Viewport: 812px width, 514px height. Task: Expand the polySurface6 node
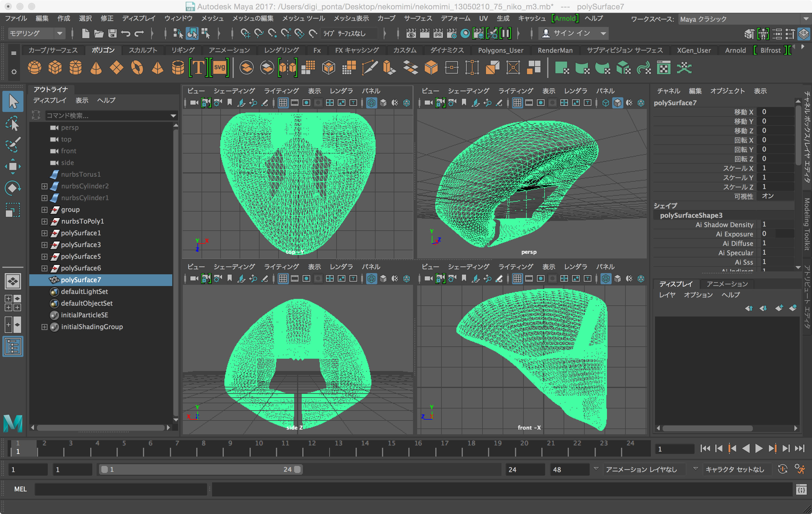pyautogui.click(x=44, y=268)
